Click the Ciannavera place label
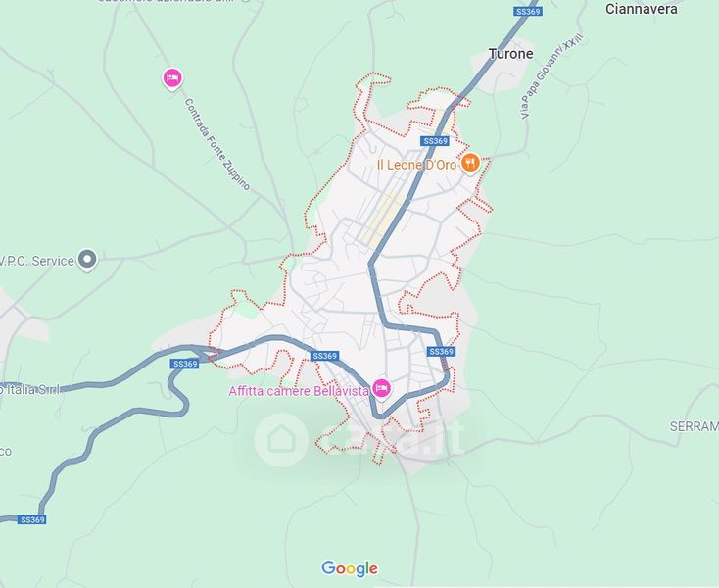 pos(641,9)
